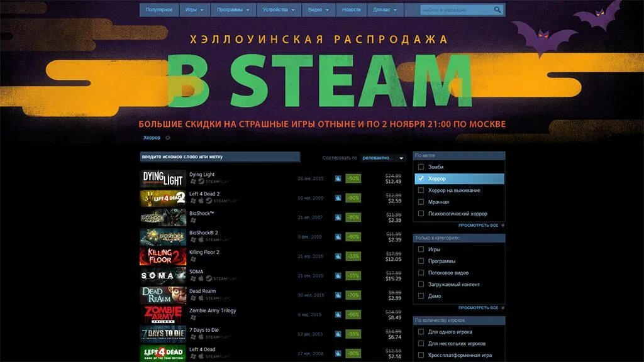The width and height of the screenshot is (644, 362).
Task: Open the Игры dropdown menu
Action: 194,10
